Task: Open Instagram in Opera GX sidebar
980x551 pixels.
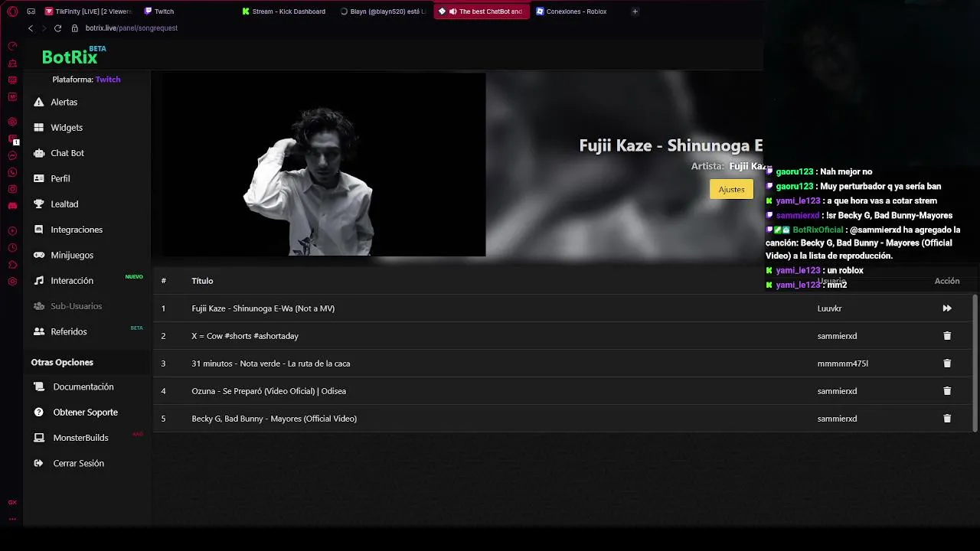Action: [x=12, y=189]
